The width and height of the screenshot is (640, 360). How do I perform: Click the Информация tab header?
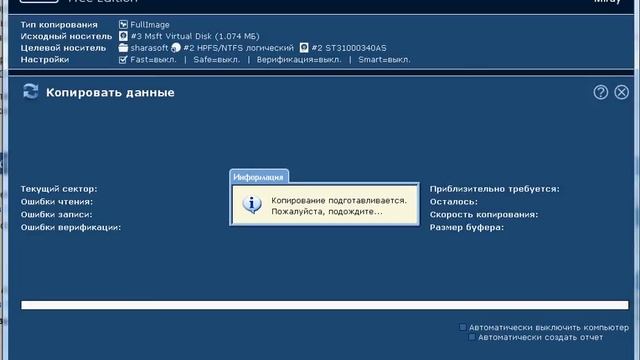coord(259,177)
